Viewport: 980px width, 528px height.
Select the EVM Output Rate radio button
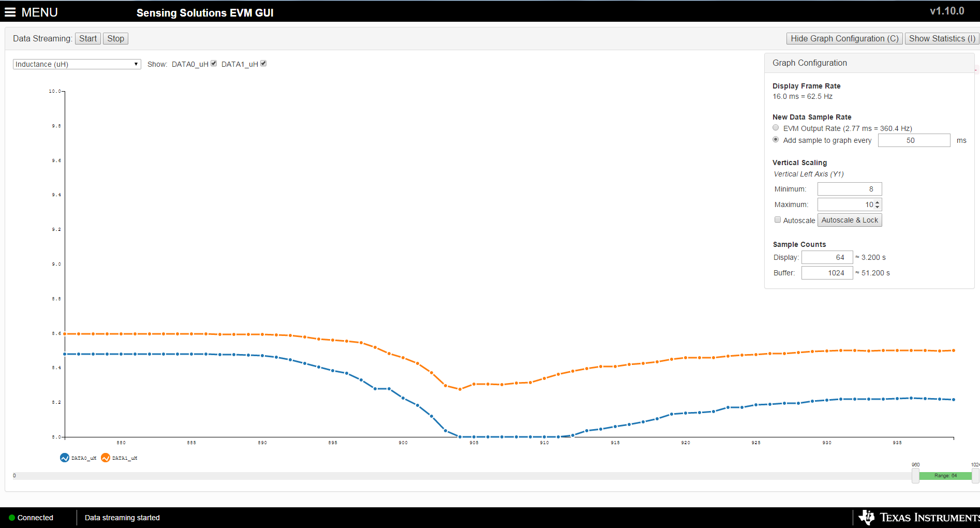pyautogui.click(x=776, y=128)
